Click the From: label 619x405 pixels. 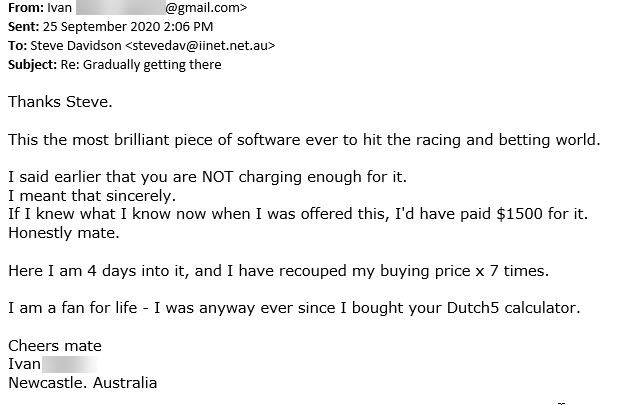23,8
